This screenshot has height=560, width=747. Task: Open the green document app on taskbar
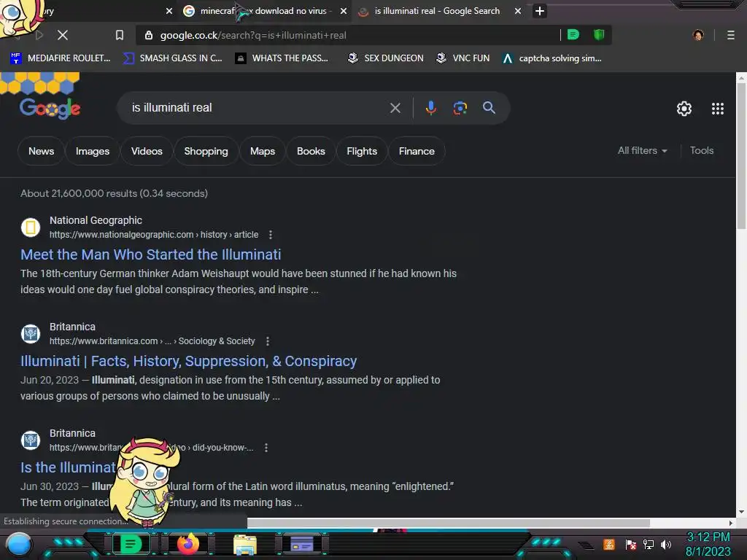click(131, 544)
